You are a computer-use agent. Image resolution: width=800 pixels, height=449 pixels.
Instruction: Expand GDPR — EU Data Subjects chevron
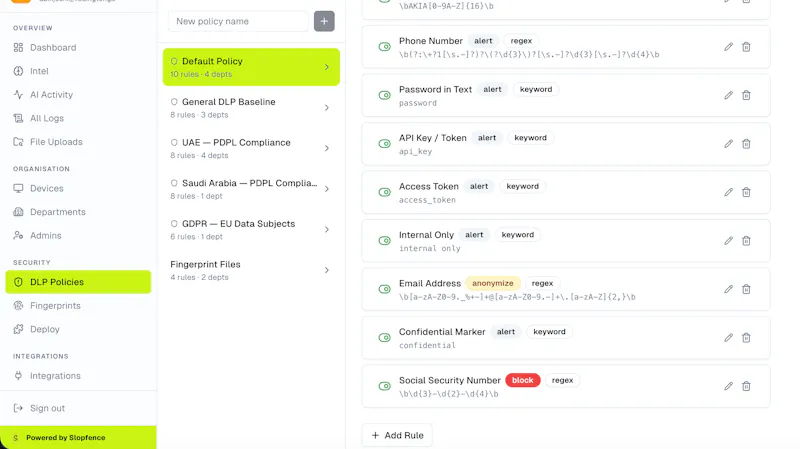327,230
